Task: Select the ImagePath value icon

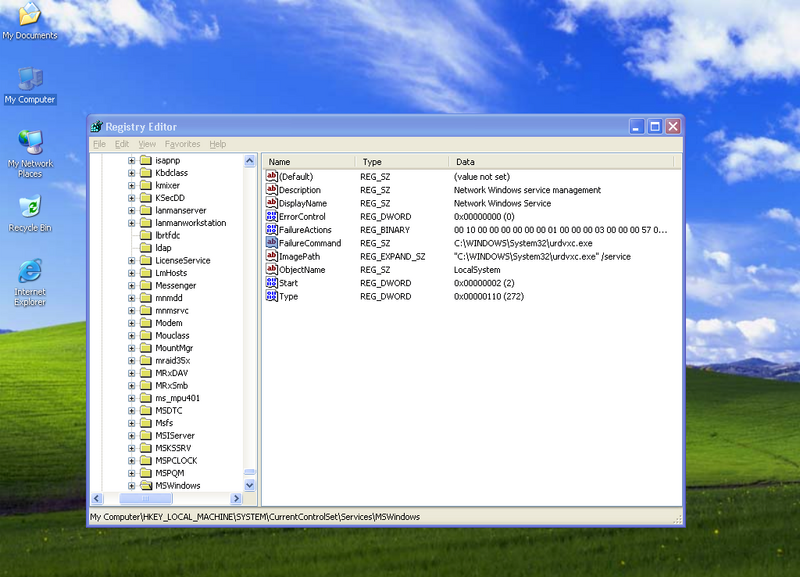Action: click(271, 256)
